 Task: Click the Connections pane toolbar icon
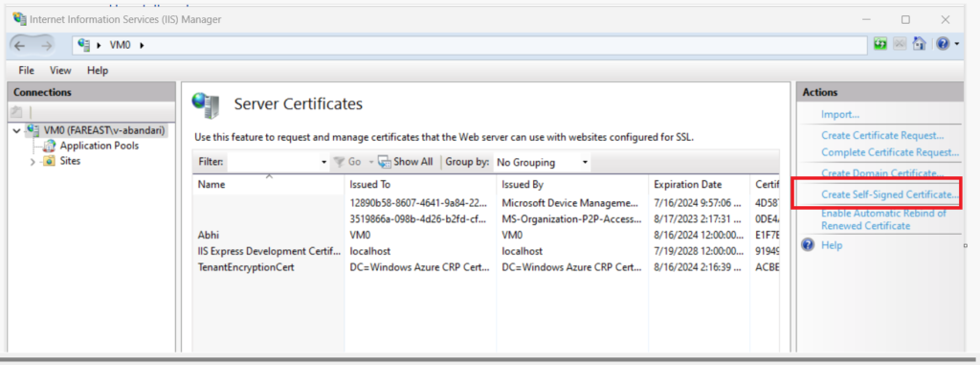coord(17,113)
